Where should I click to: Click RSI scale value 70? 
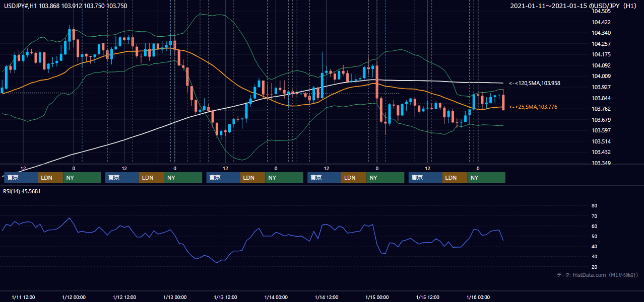click(x=594, y=216)
